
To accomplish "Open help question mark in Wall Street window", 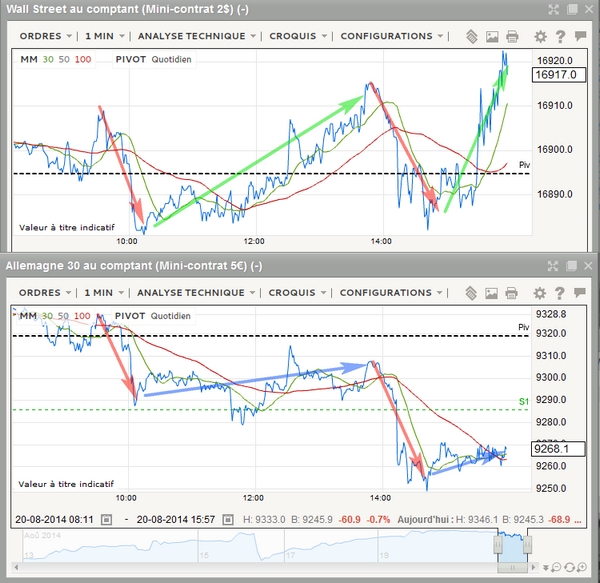I will [560, 37].
